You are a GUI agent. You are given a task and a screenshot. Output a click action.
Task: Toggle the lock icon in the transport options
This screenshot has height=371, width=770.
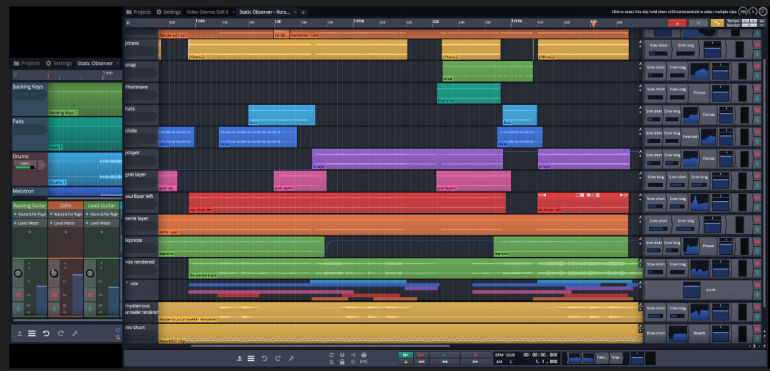coord(342,362)
